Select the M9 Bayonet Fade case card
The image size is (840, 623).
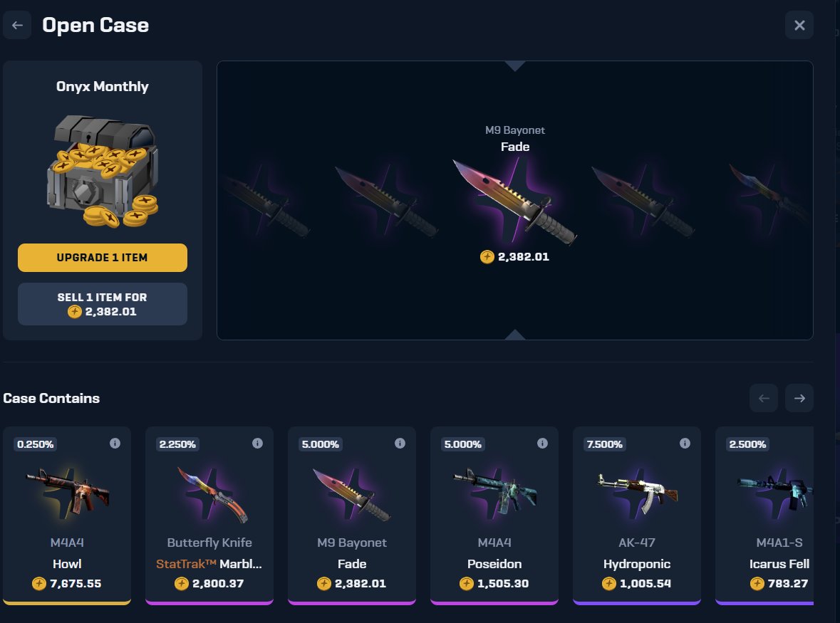tap(352, 516)
